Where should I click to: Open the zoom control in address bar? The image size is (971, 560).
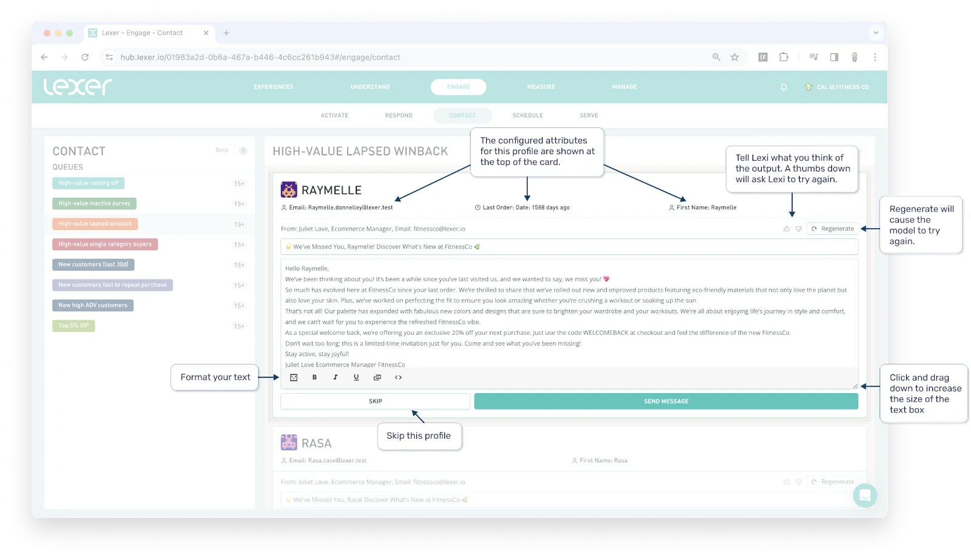click(716, 57)
